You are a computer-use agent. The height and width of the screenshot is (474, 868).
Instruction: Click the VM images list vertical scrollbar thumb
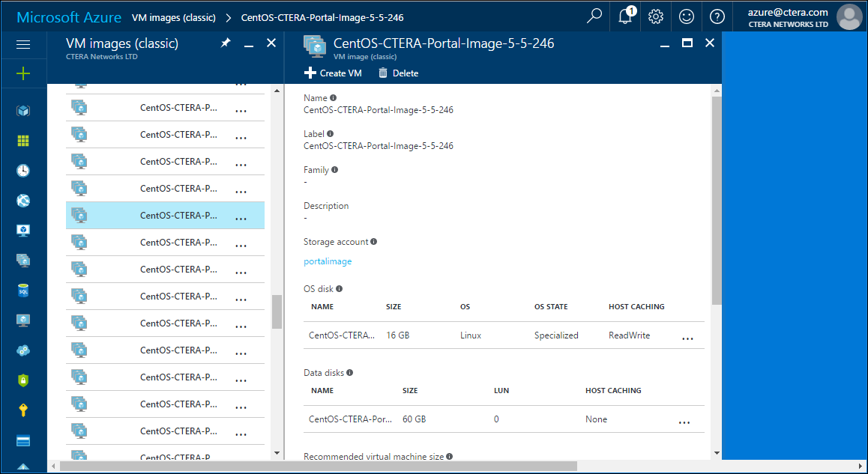(277, 312)
